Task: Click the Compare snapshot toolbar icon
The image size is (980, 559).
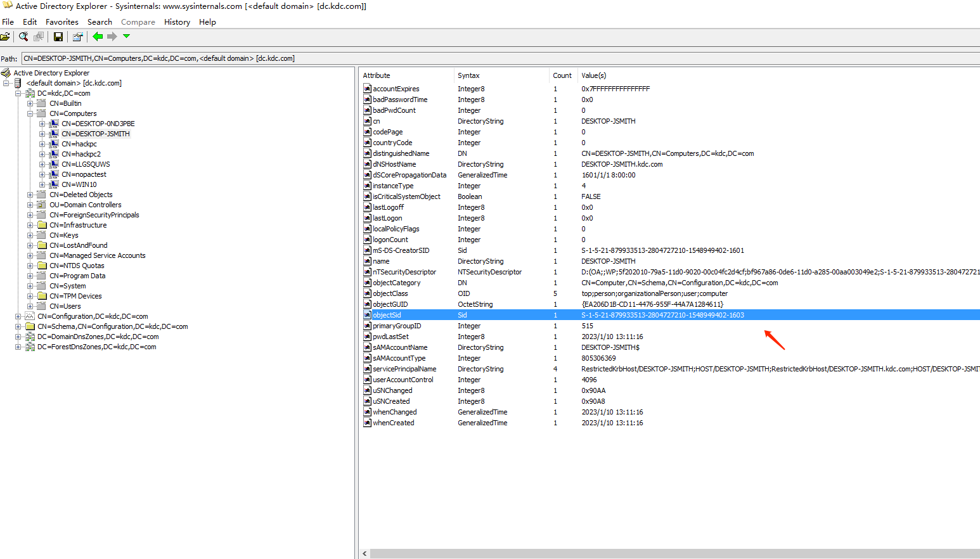Action: [39, 37]
